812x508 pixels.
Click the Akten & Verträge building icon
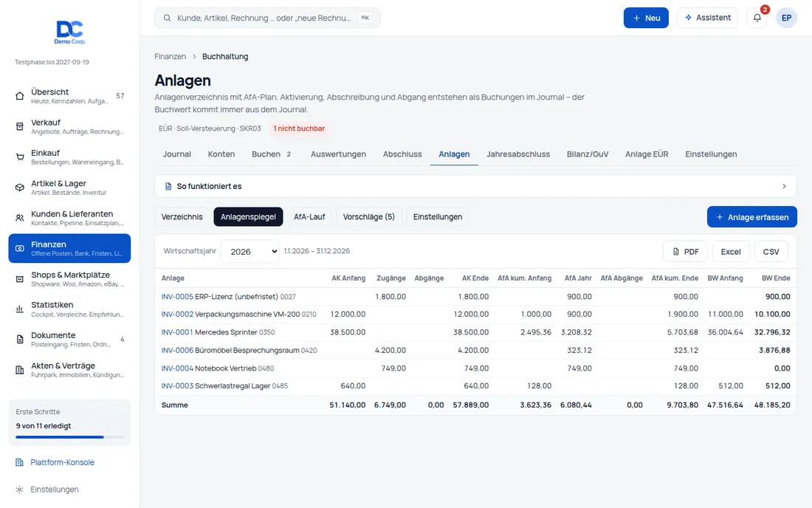pos(20,370)
